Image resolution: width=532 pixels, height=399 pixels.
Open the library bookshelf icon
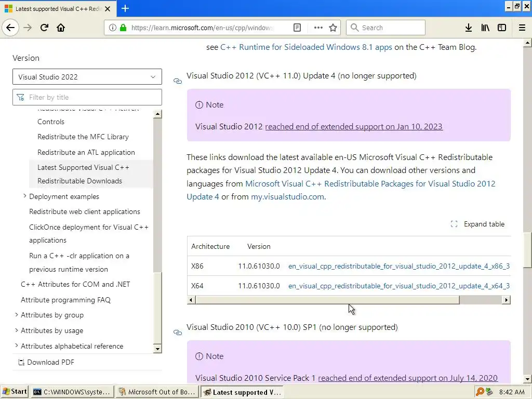(485, 28)
